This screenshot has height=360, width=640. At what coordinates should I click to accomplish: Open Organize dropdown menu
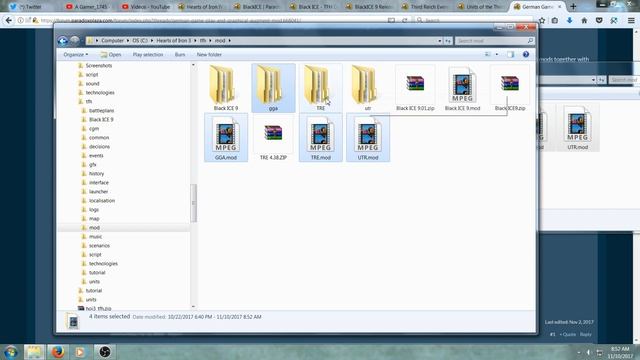click(76, 54)
